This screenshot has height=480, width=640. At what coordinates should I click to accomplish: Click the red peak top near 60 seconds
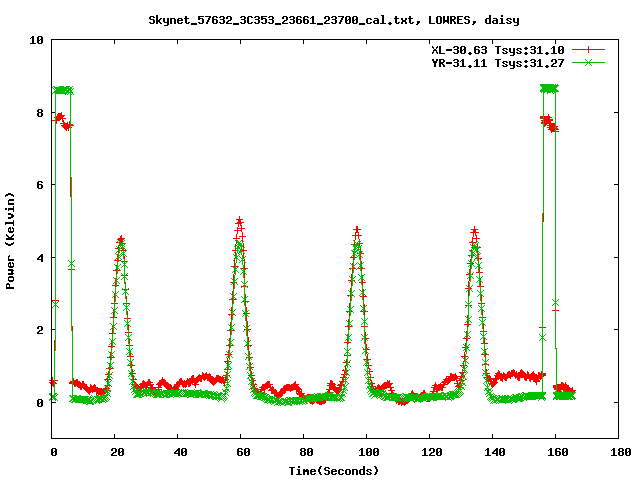[x=239, y=221]
